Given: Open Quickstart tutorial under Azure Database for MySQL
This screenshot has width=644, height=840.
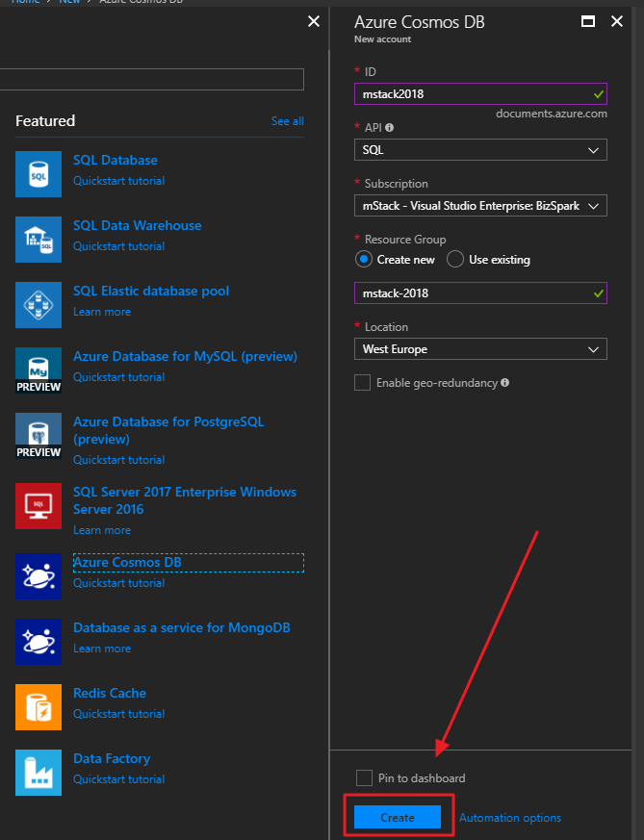Looking at the screenshot, I should (x=119, y=376).
